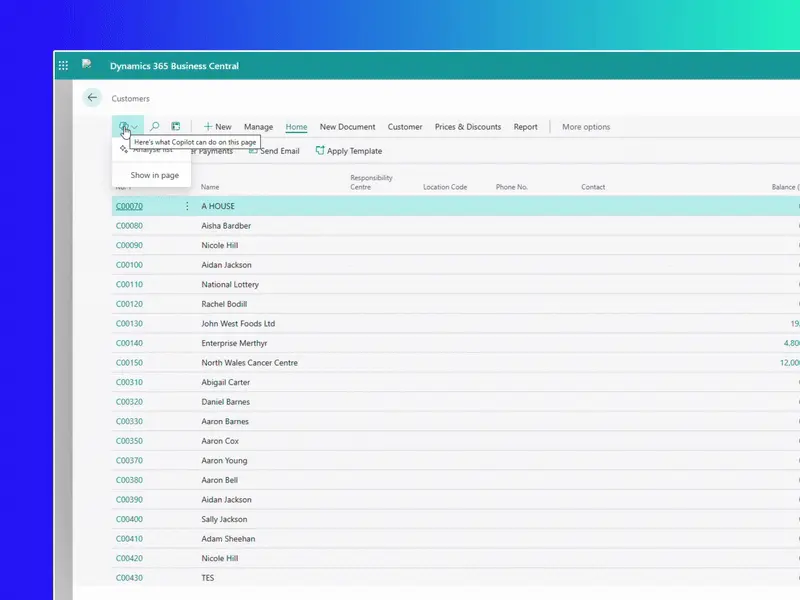Click the Copilot icon in toolbar
The image size is (800, 600).
123,127
